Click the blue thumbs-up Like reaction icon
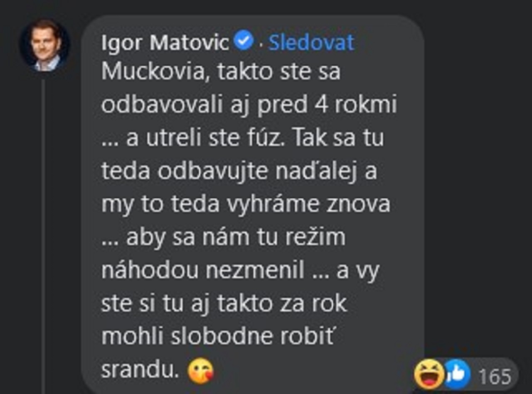This screenshot has height=394, width=532. [456, 374]
